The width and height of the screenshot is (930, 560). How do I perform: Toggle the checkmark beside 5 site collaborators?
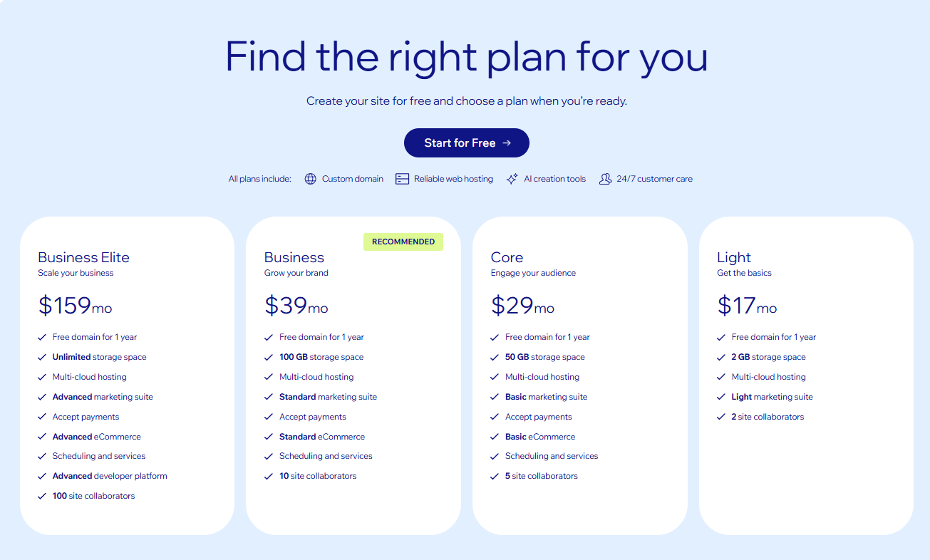click(x=494, y=476)
